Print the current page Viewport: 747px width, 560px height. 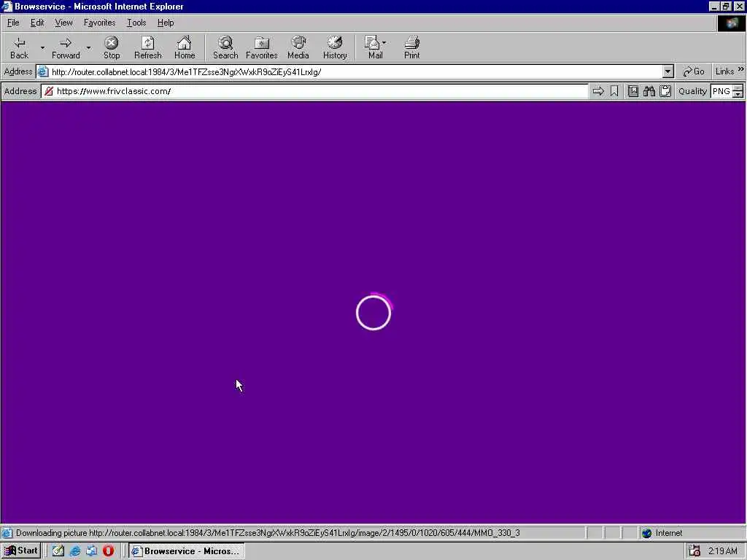pos(412,47)
